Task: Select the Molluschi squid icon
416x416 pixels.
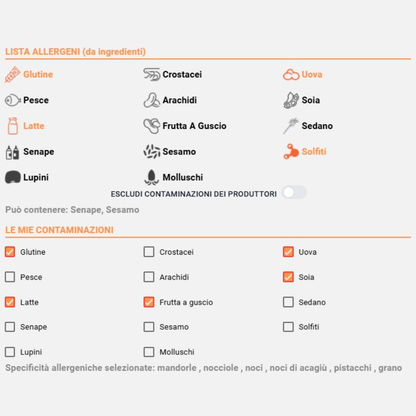Action: click(151, 177)
